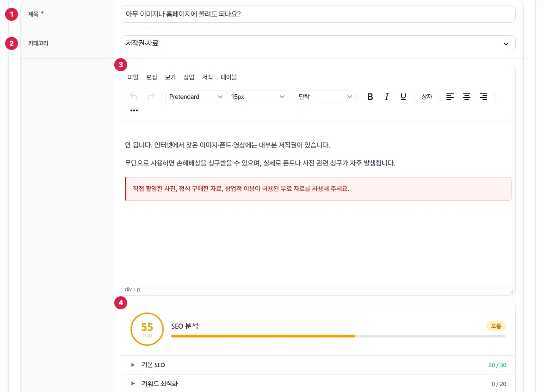Click the 55/100 SEO score circle
Viewport: 544px width, 392px height.
click(x=147, y=329)
